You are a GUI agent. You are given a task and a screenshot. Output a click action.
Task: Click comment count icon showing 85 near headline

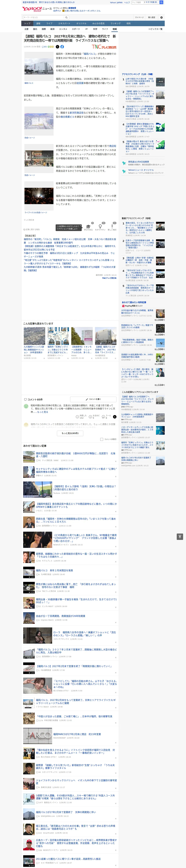tap(44, 47)
